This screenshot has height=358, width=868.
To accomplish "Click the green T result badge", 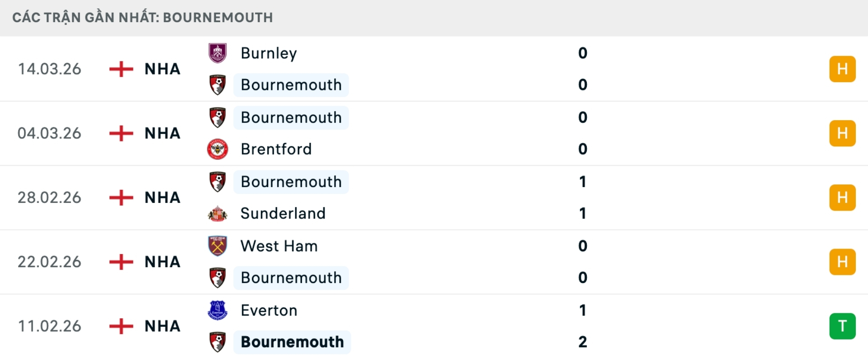I will pyautogui.click(x=842, y=326).
